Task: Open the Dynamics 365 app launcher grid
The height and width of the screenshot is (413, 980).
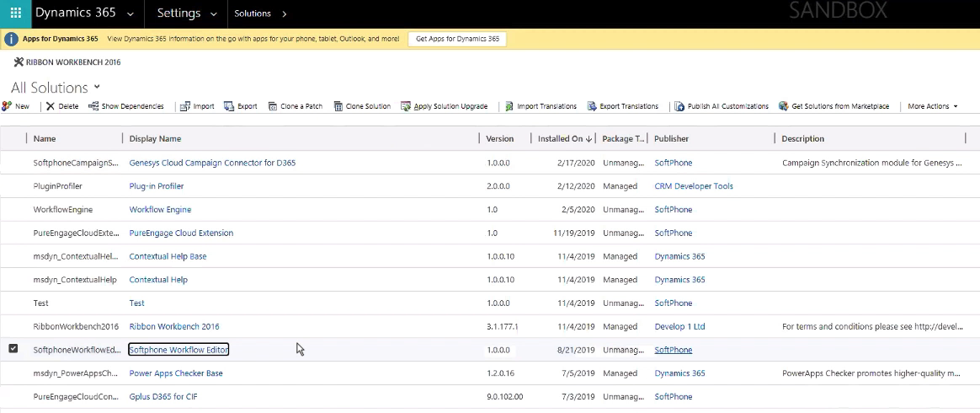Action: tap(16, 13)
